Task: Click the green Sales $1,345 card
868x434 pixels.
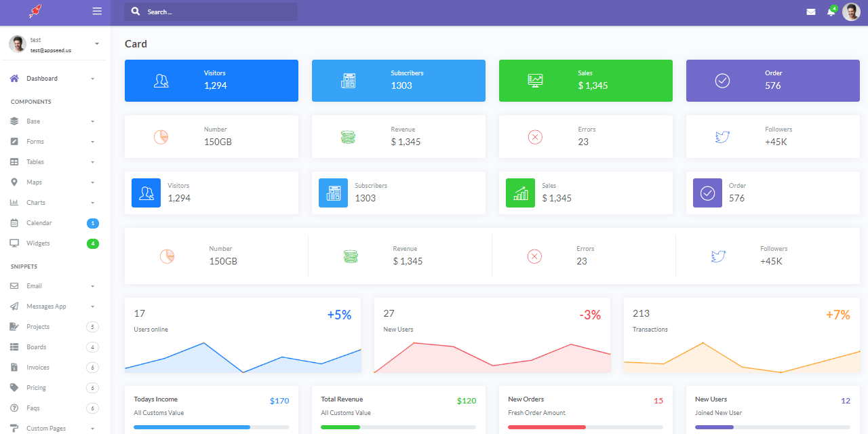Action: pyautogui.click(x=585, y=80)
